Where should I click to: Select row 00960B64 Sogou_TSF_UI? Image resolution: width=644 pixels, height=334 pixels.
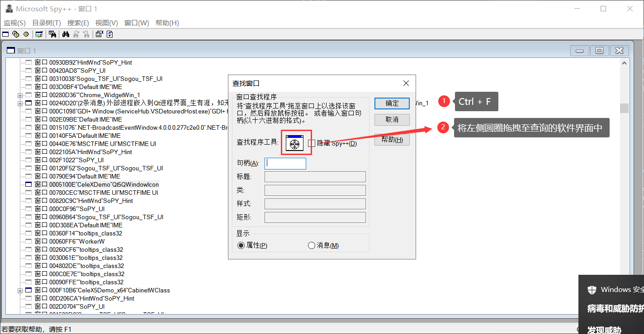(99, 217)
